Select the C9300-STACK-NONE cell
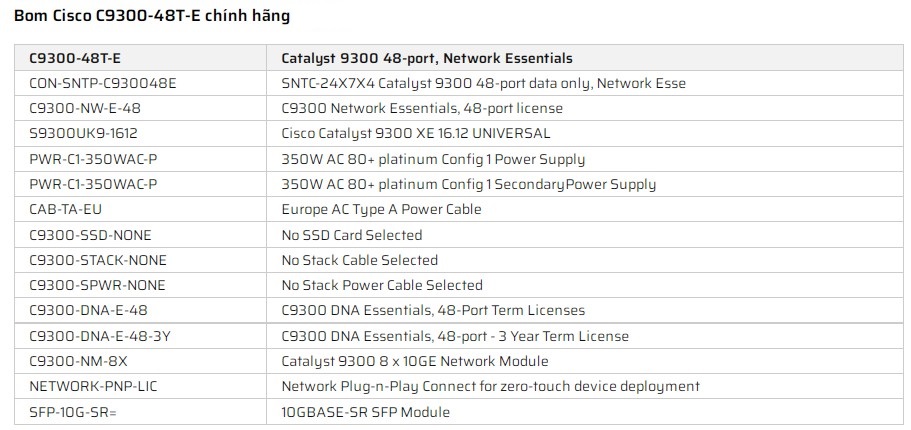This screenshot has width=911, height=430. [x=98, y=260]
